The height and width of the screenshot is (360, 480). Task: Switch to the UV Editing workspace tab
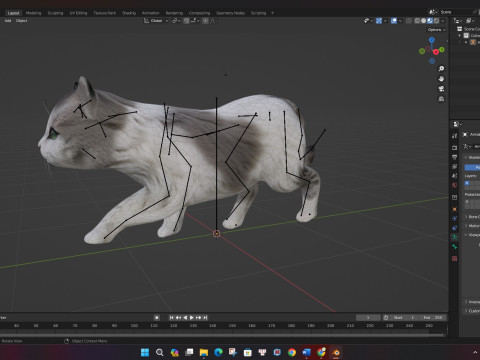click(x=78, y=13)
